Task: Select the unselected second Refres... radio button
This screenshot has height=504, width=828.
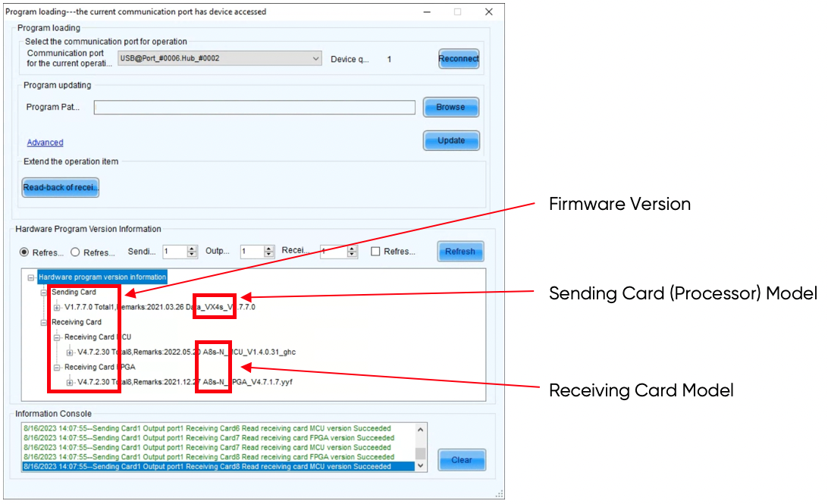Action: point(75,252)
